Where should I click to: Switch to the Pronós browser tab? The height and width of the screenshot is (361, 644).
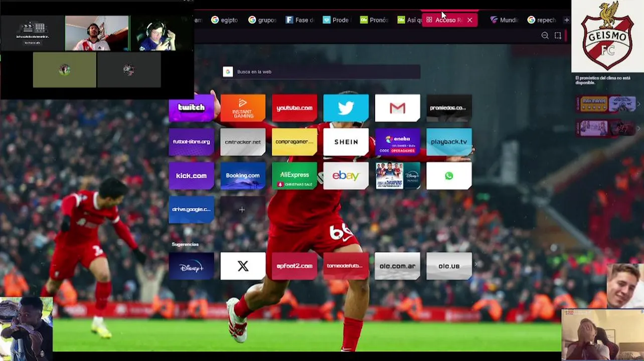point(374,20)
